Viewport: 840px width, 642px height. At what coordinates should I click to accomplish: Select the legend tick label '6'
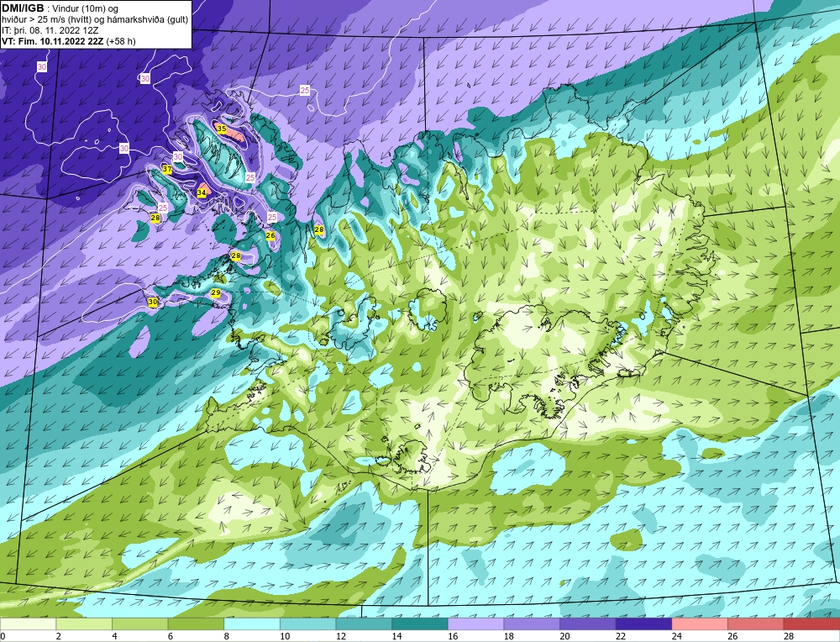pos(171,636)
